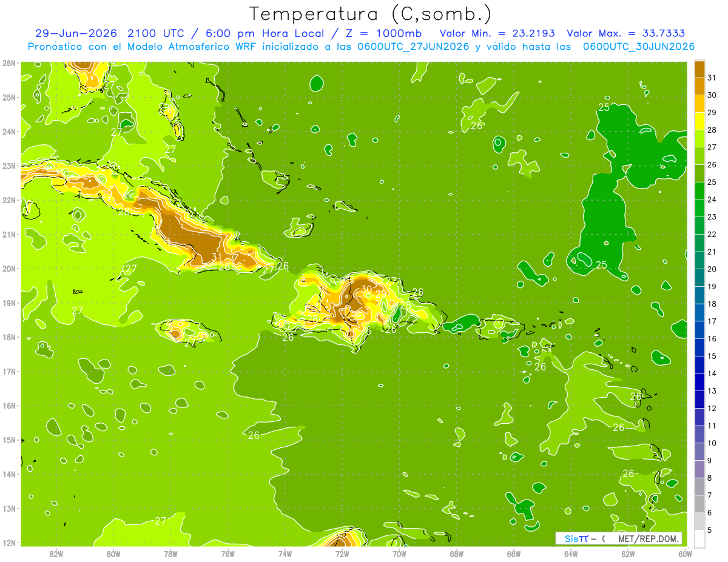Click the '72W' longitude axis label

(342, 554)
